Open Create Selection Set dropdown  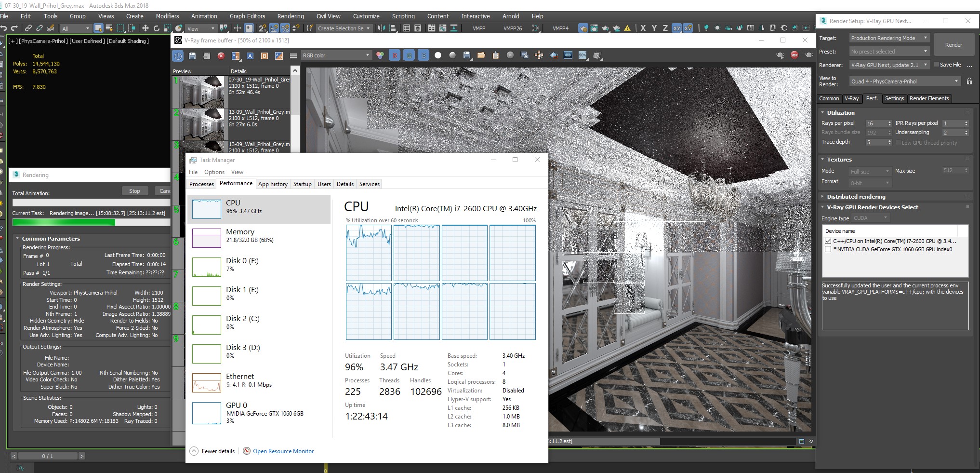[x=344, y=28]
